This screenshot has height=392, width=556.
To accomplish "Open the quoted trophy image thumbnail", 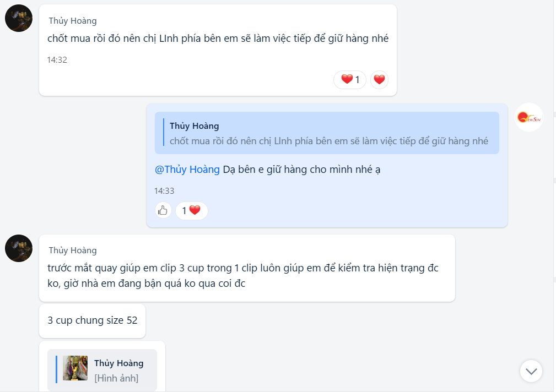I will click(75, 368).
